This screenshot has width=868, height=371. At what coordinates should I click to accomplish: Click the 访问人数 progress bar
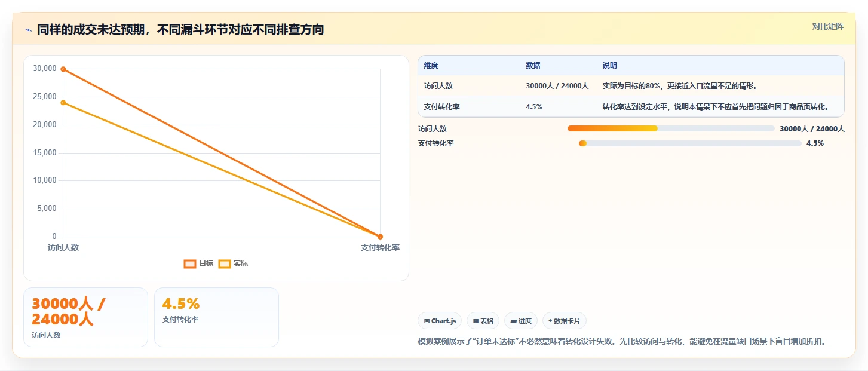coord(671,128)
